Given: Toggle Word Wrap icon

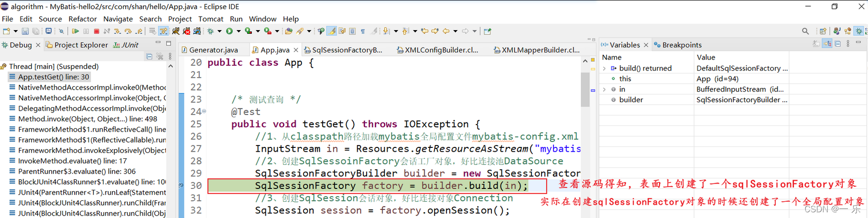Looking at the screenshot, I should pos(342,31).
